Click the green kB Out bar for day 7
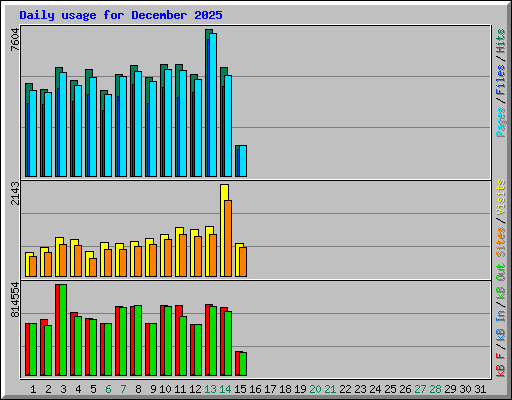 [123, 341]
